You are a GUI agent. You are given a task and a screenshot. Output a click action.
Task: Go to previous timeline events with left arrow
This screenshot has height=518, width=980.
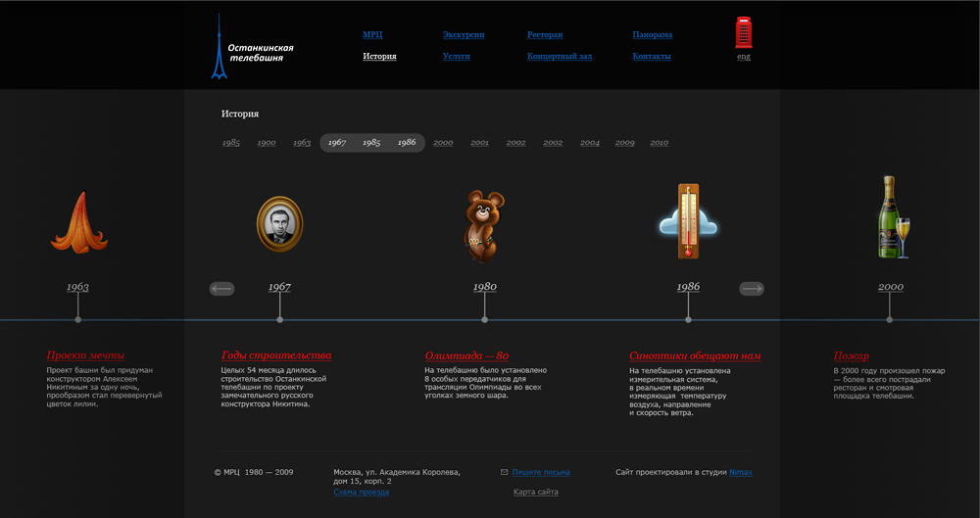(x=221, y=288)
